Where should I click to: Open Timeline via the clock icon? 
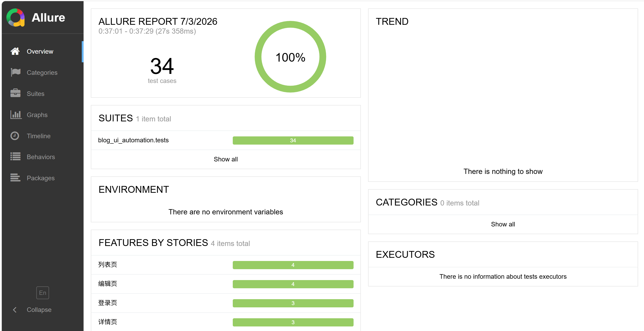click(x=15, y=136)
